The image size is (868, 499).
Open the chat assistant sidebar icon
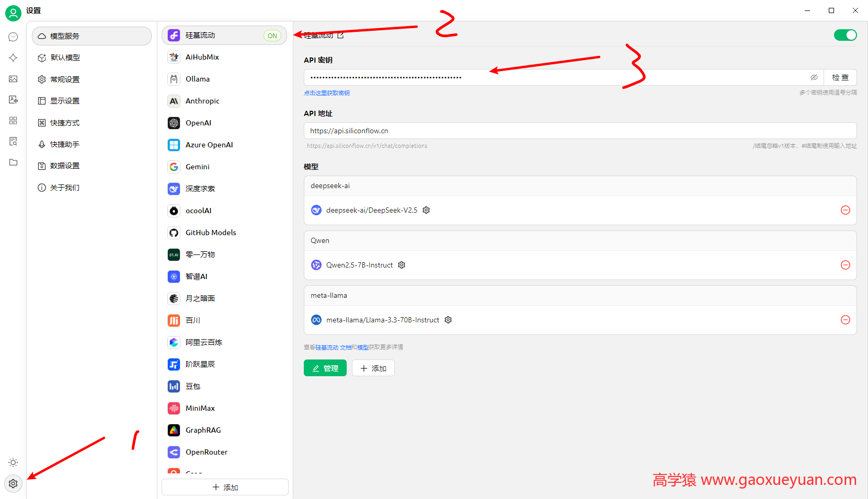(x=13, y=37)
